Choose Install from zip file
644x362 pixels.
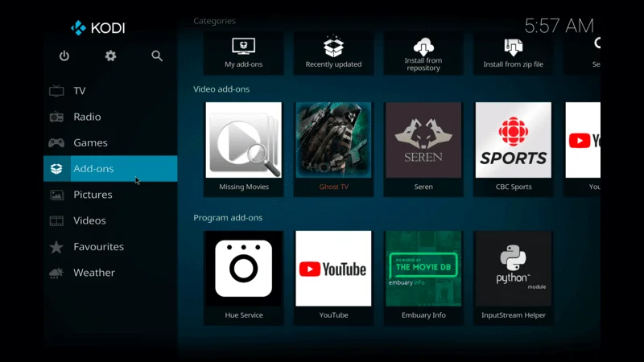tap(514, 53)
